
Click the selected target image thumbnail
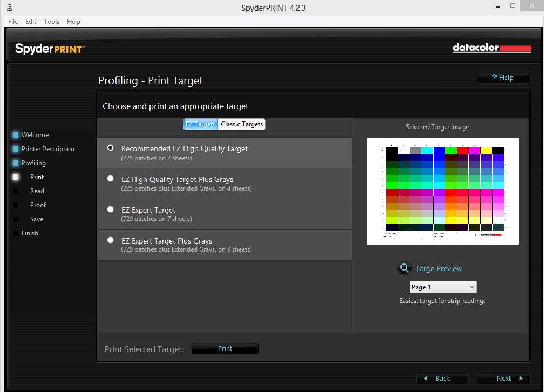[x=443, y=192]
